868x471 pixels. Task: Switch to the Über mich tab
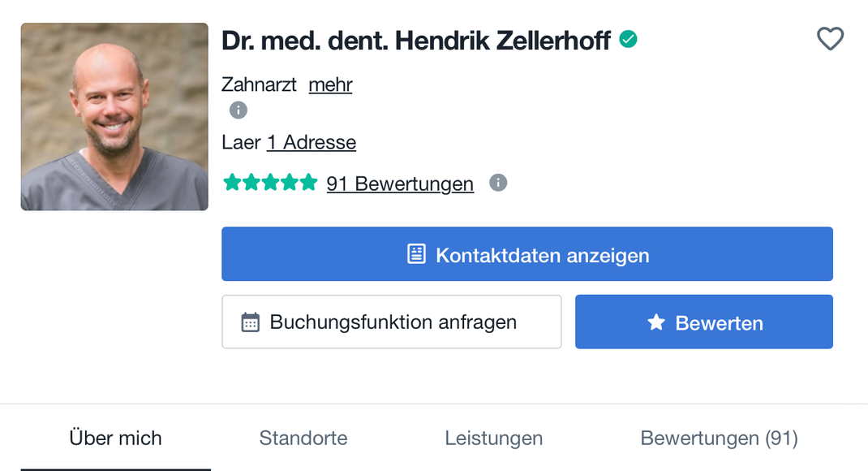[116, 439]
